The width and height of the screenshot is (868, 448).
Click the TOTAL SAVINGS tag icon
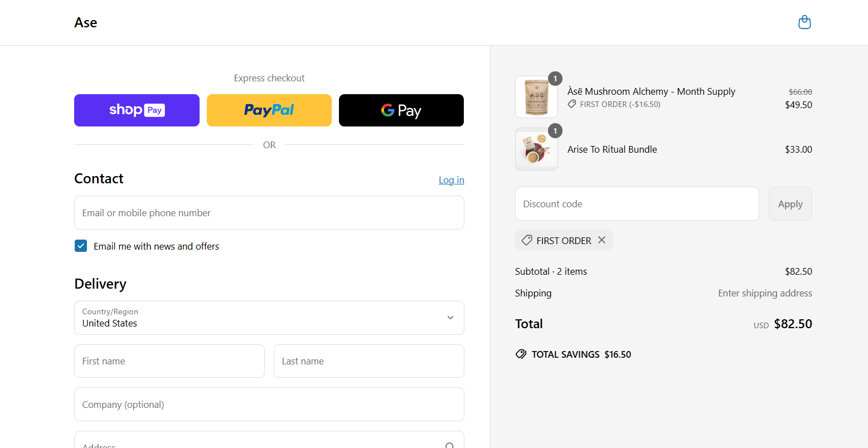(521, 354)
